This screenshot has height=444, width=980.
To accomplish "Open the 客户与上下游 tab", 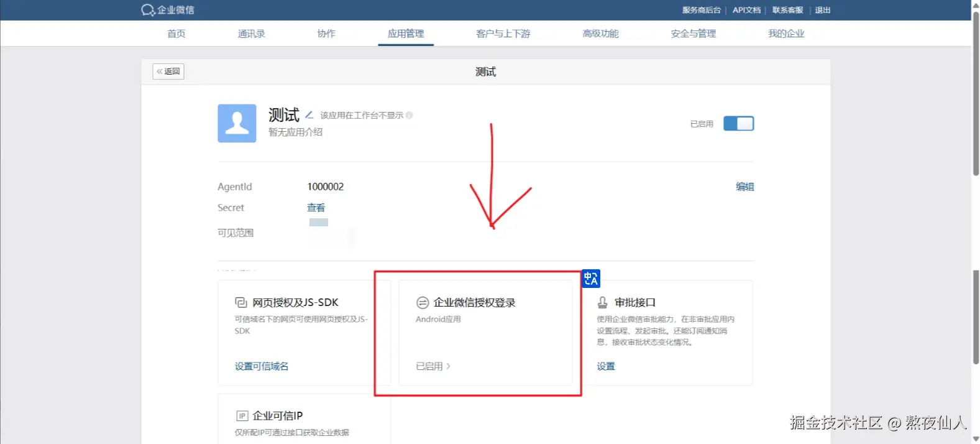I will 503,34.
